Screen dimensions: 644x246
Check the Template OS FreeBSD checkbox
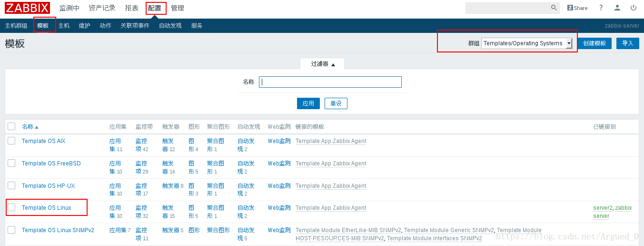11,163
